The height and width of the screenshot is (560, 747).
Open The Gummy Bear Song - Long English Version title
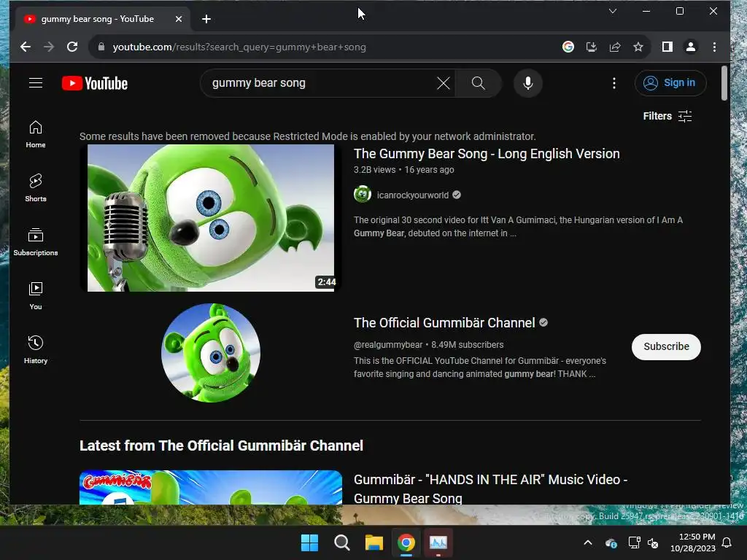[487, 154]
